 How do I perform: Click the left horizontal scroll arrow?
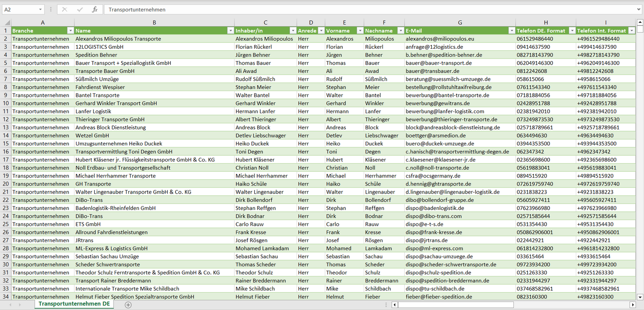tap(394, 305)
